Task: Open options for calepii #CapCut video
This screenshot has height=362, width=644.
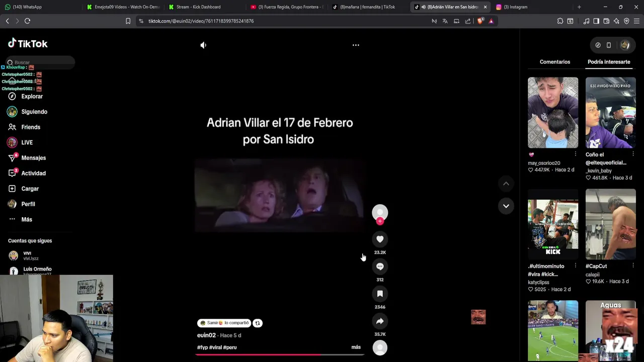Action: [633, 266]
